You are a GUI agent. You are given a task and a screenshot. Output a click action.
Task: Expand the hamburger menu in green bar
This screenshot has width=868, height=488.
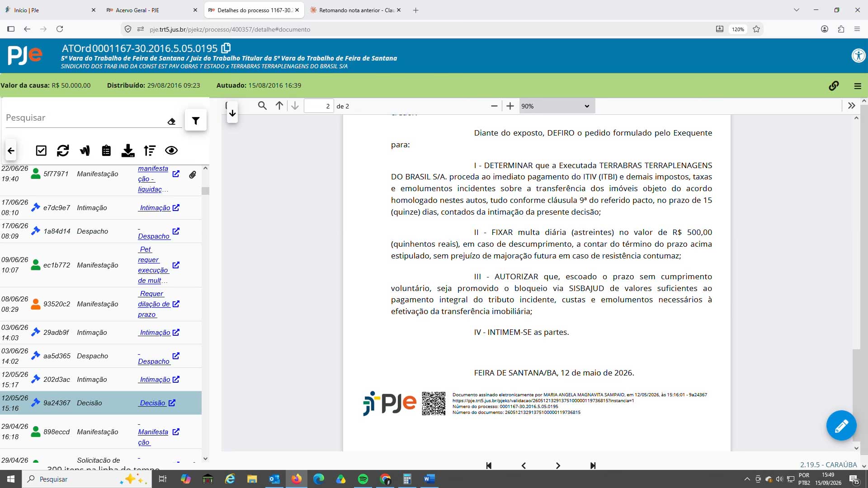[x=858, y=86]
